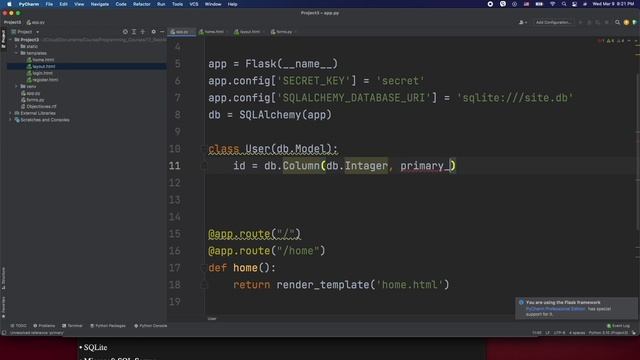Open the TODO tool window

[18, 326]
